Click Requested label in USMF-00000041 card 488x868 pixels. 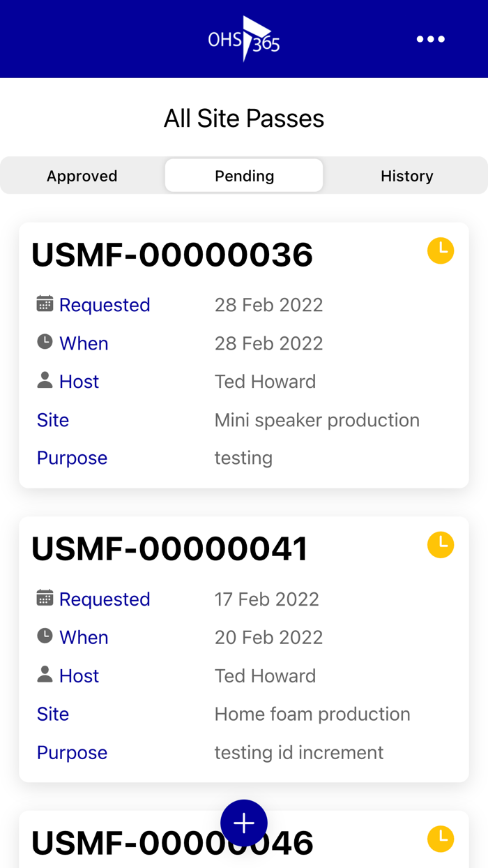coord(105,599)
